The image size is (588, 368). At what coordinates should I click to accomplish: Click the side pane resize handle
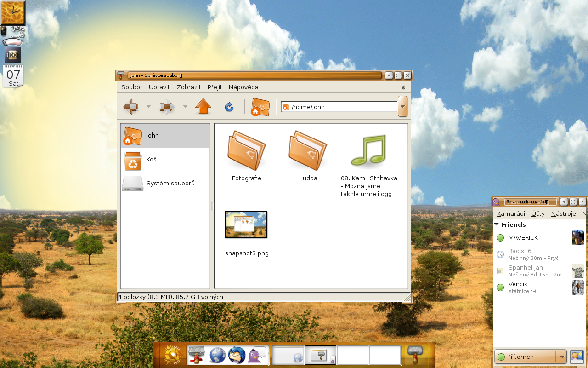pyautogui.click(x=212, y=206)
